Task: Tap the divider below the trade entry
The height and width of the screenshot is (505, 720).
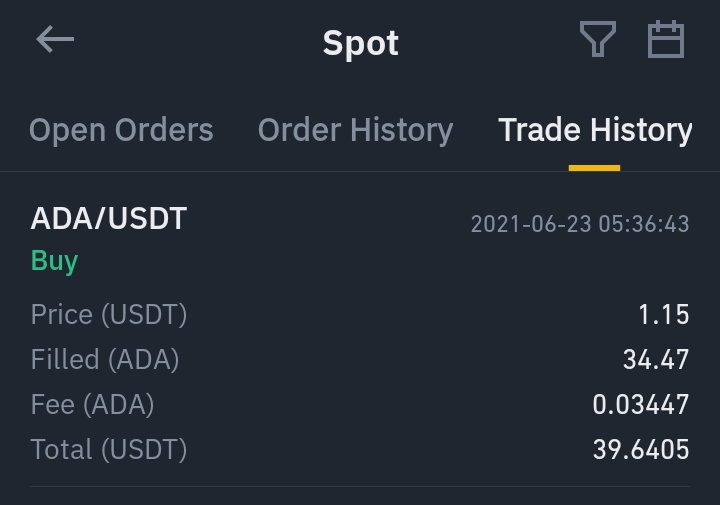Action: (360, 486)
